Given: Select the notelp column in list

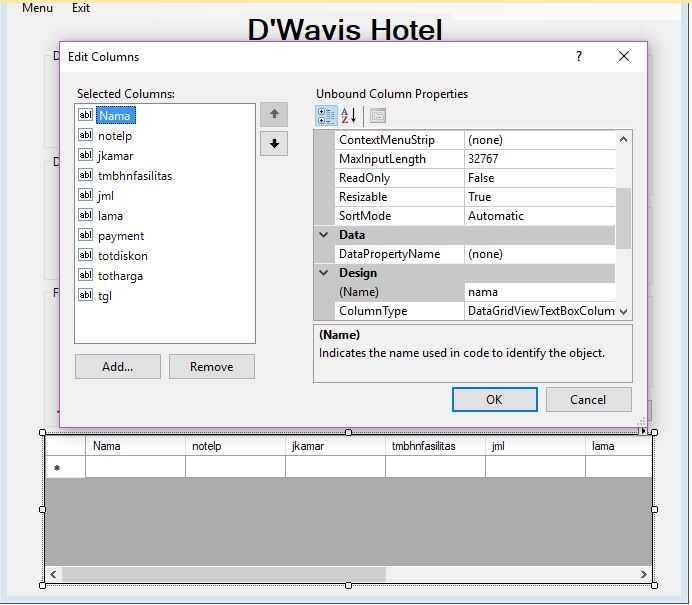Looking at the screenshot, I should (115, 136).
